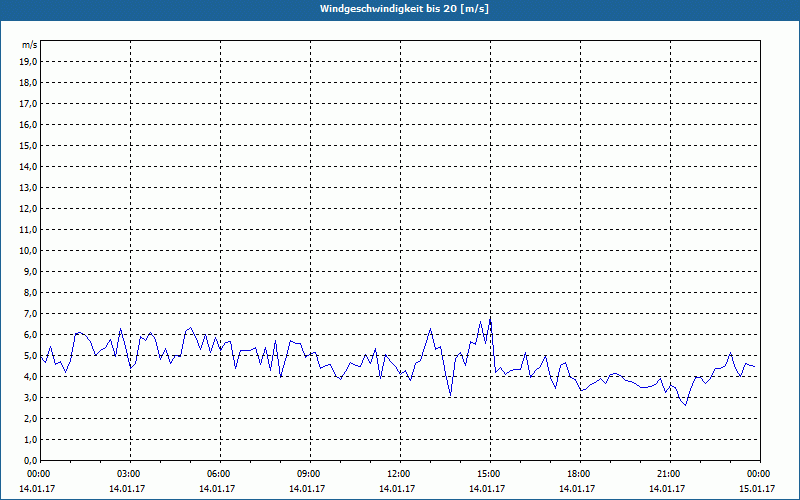
Task: Click the '18:00' x-axis time
Action: 579,474
